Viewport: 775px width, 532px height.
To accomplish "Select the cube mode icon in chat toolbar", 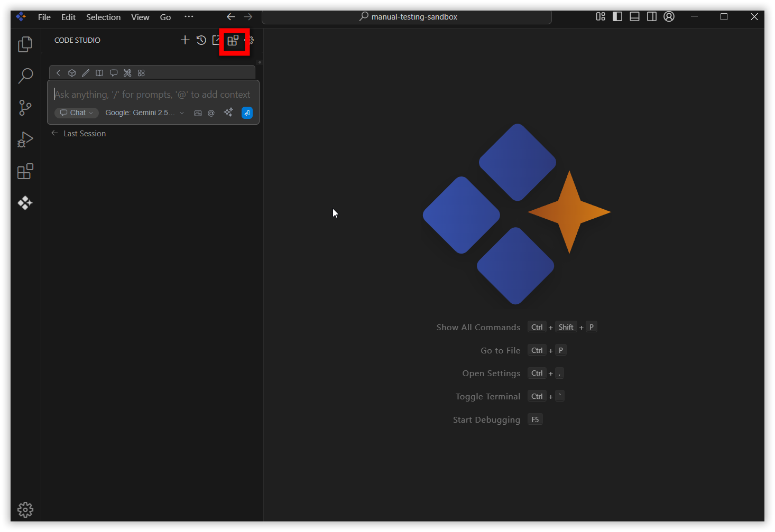I will [x=72, y=73].
